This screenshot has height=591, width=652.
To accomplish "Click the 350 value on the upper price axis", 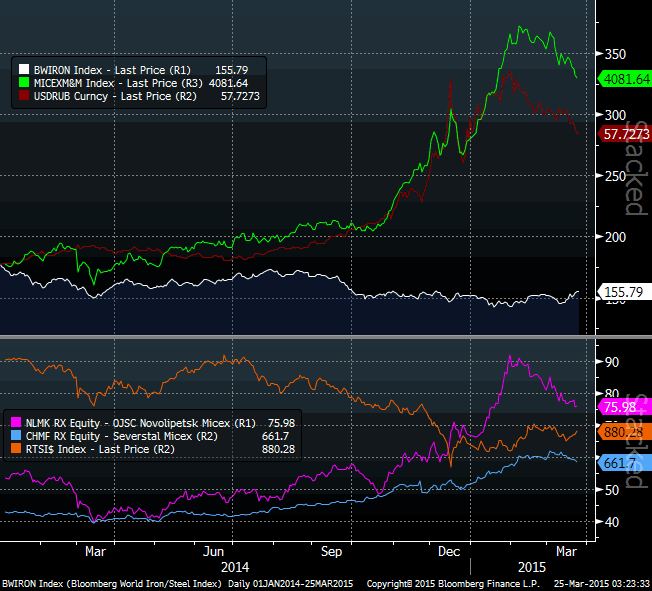I will (610, 54).
